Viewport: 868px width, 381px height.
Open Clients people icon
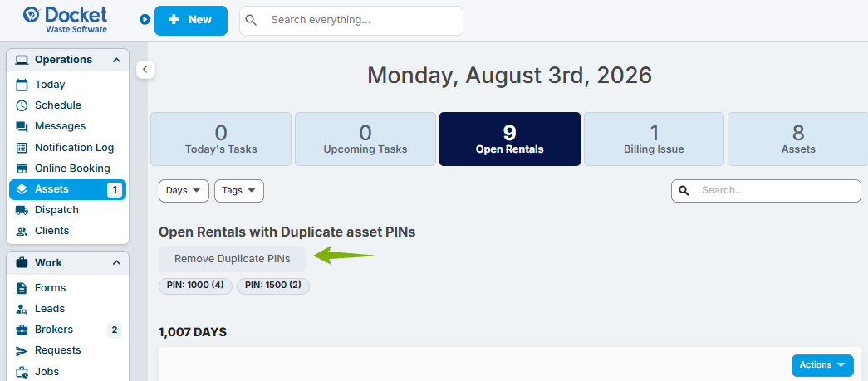click(x=22, y=231)
